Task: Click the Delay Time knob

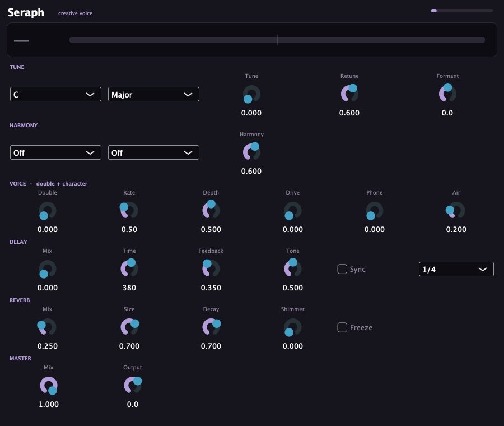Action: (x=129, y=268)
